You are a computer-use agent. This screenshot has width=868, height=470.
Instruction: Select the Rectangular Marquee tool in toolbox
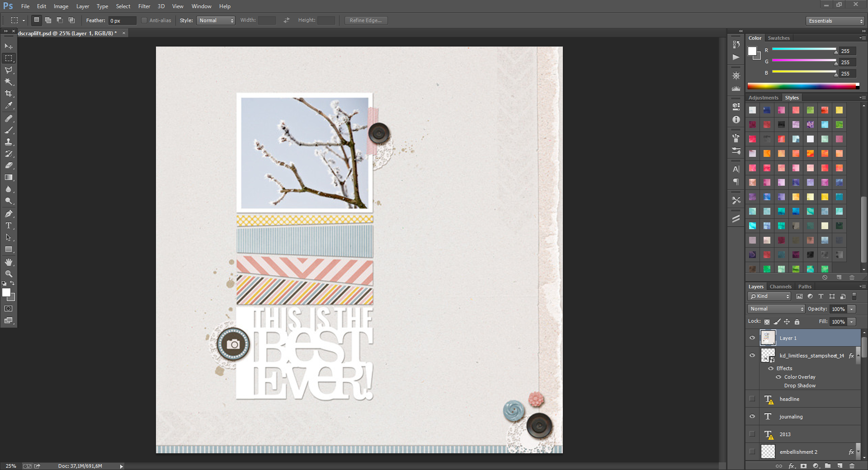(9, 58)
